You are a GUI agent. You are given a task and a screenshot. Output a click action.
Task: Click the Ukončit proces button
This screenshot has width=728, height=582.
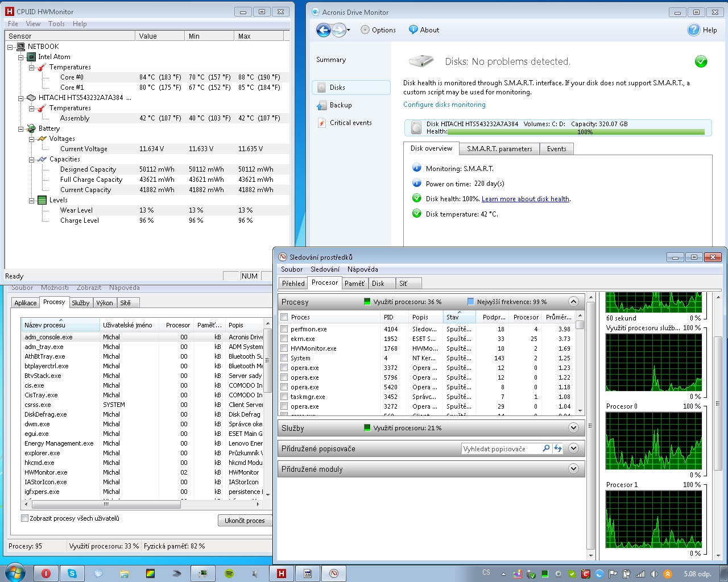coord(245,520)
